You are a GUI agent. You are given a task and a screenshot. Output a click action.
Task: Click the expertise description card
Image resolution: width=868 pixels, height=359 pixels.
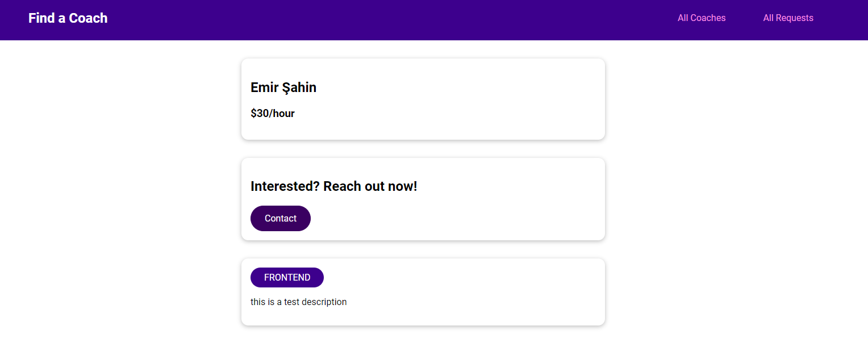423,291
